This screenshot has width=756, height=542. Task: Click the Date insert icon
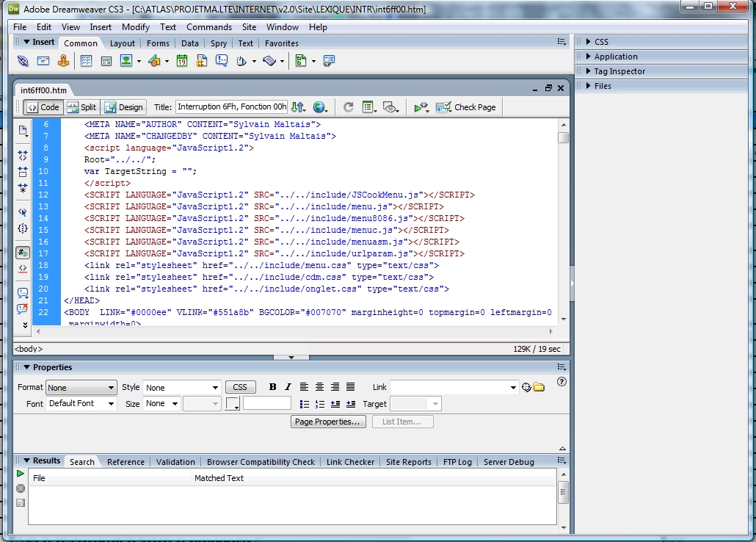[181, 61]
